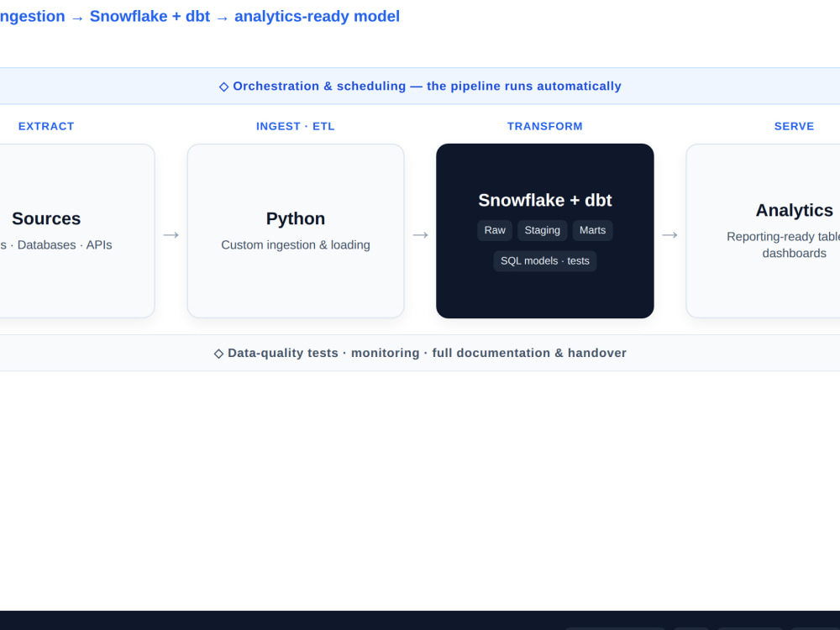The width and height of the screenshot is (840, 630).
Task: Click the EXTRACT stage label
Action: coord(46,127)
